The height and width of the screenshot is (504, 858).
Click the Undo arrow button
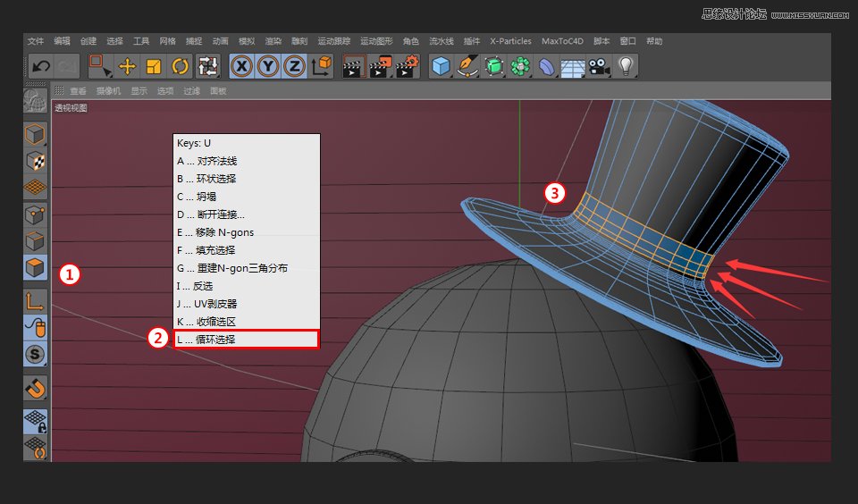coord(40,66)
